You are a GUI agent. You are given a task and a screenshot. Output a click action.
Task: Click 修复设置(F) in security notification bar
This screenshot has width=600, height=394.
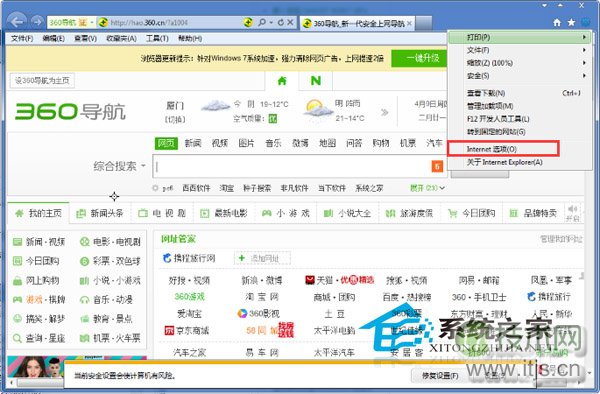click(x=440, y=376)
